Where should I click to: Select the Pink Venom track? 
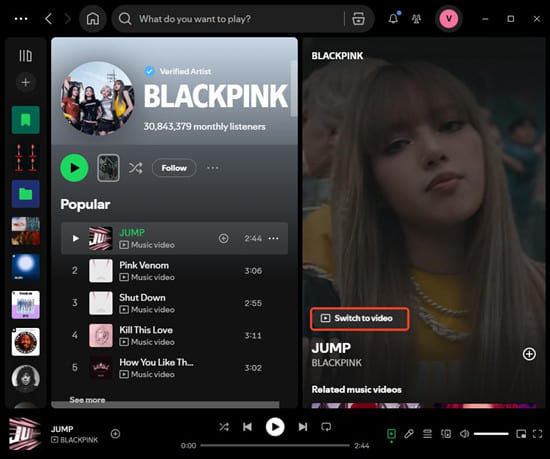point(174,271)
